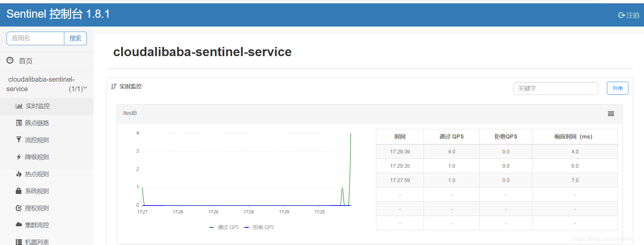Click the 实时监控 bar chart icon

pyautogui.click(x=19, y=106)
